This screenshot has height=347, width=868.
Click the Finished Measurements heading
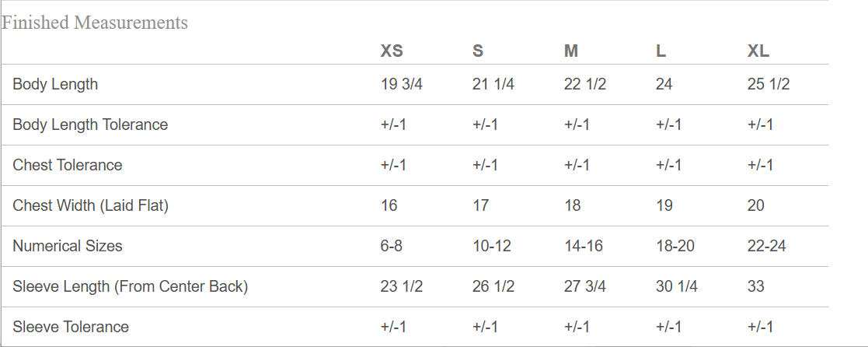coord(95,23)
